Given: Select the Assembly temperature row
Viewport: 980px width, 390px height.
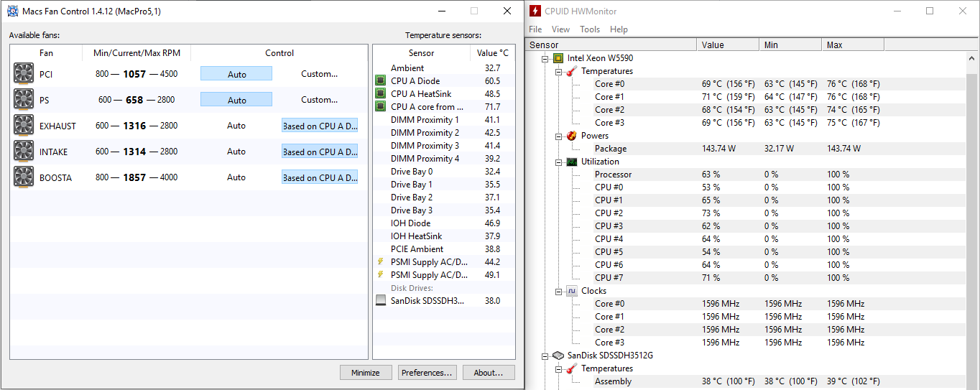Looking at the screenshot, I should click(746, 381).
